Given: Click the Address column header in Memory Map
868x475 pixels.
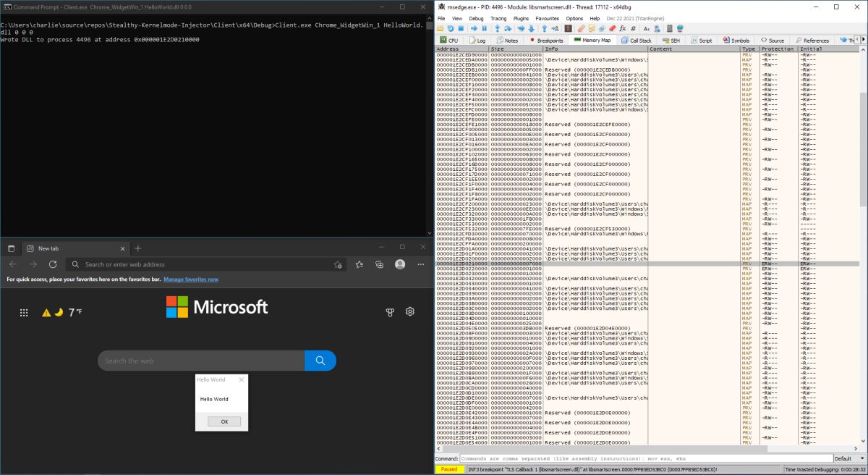Looking at the screenshot, I should (462, 49).
